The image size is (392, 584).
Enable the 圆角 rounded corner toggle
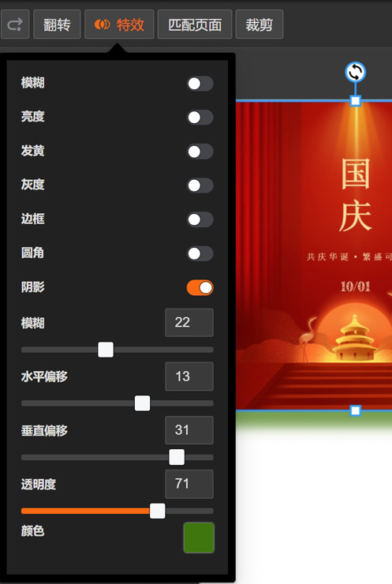200,253
